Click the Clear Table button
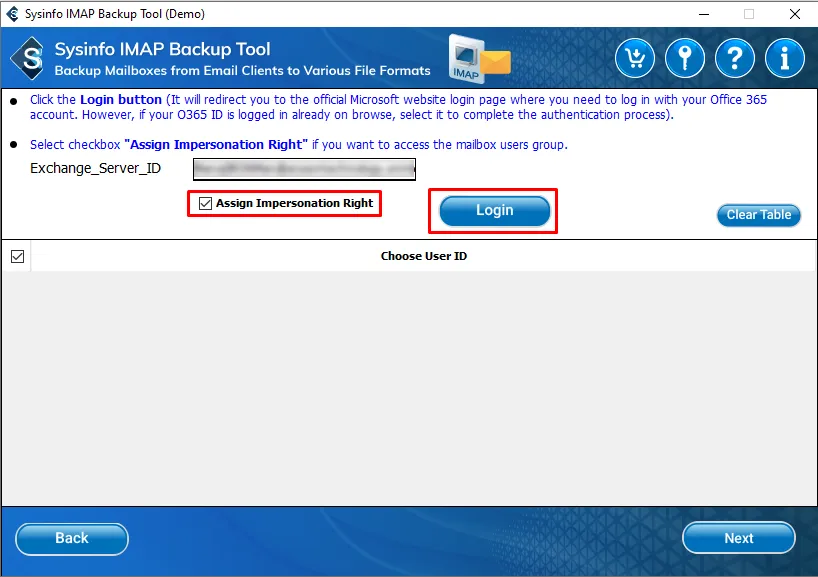This screenshot has width=818, height=577. coord(759,215)
